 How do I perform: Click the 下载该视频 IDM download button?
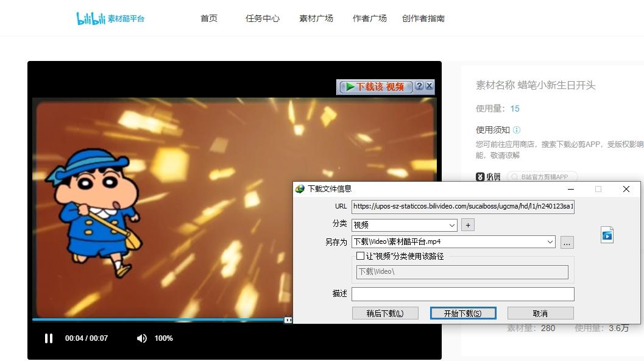tap(375, 87)
